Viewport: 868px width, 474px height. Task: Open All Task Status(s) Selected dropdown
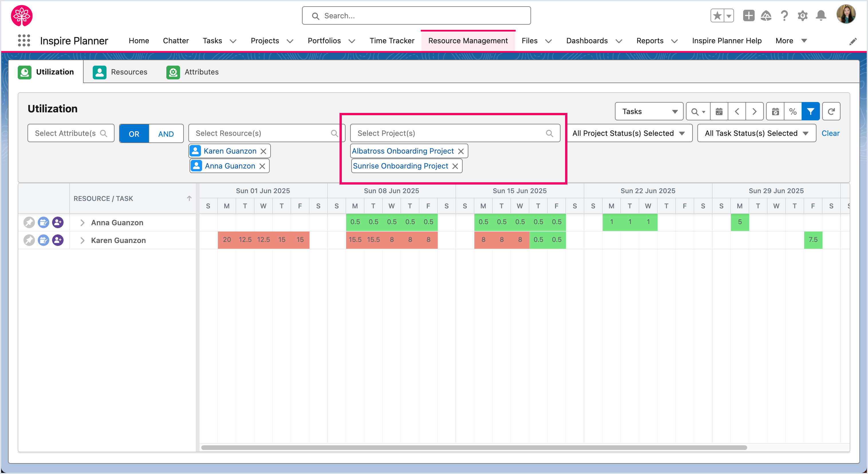click(757, 133)
